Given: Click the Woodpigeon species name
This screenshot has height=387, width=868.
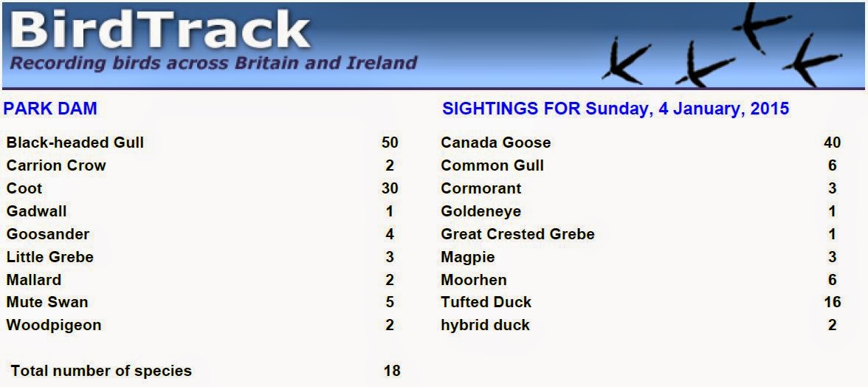Looking at the screenshot, I should click(54, 325).
